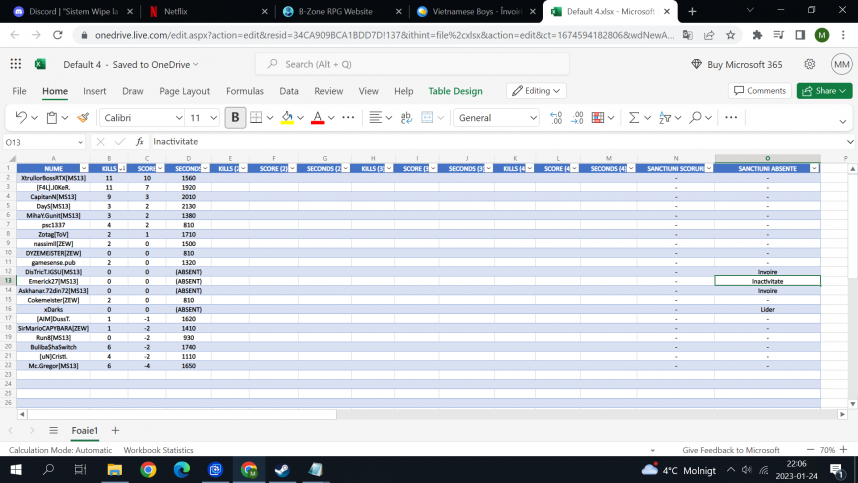Click the Undo icon in the ribbon
Screen dimensions: 858x483
pyautogui.click(x=21, y=118)
